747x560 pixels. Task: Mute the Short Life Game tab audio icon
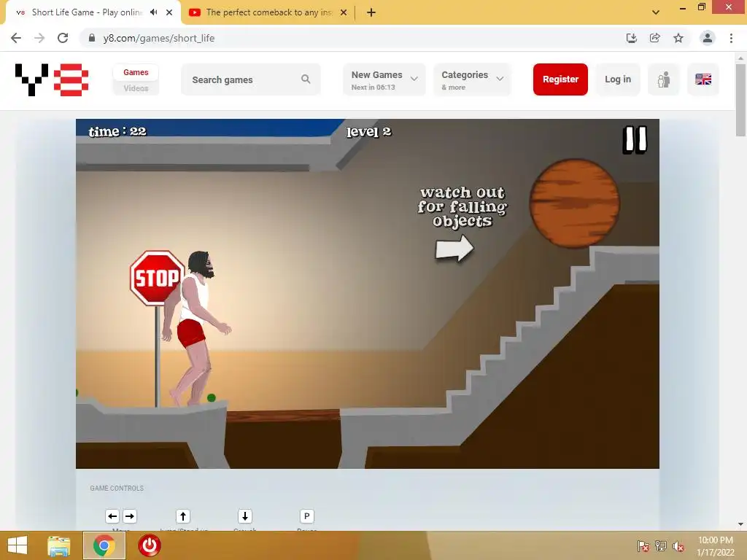[153, 12]
